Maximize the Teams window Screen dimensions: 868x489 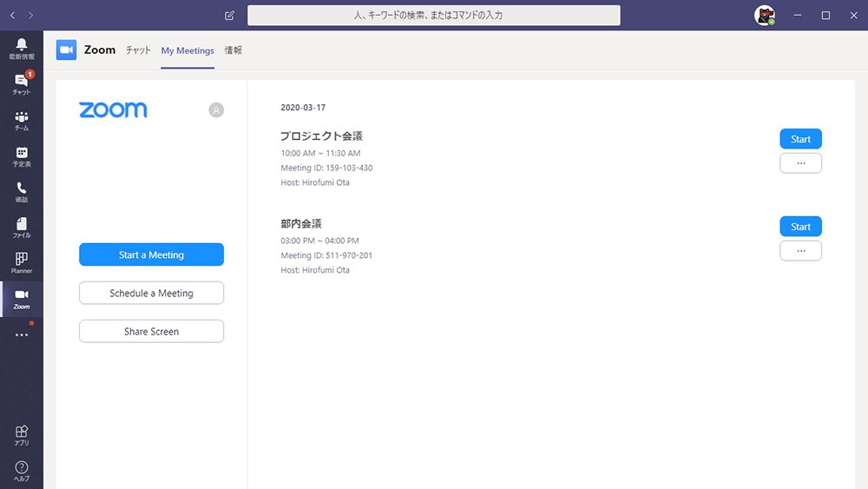(825, 16)
